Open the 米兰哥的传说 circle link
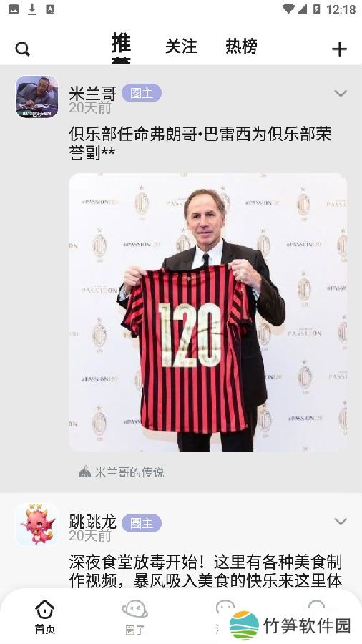 click(129, 472)
